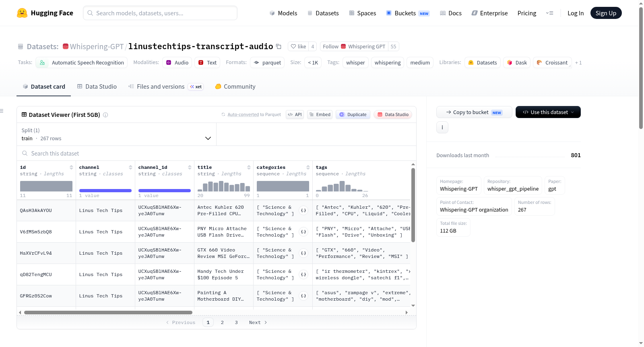644x347 pixels.
Task: Click the Log In link
Action: (576, 13)
